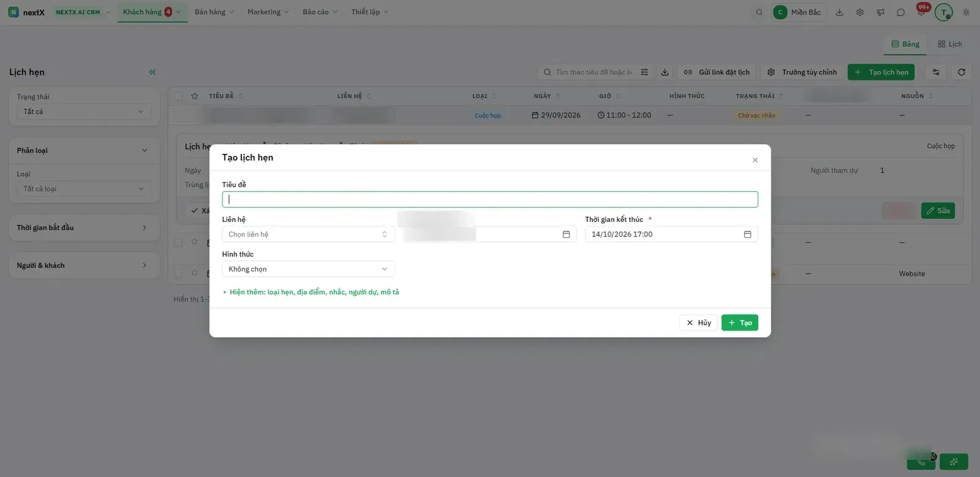Cancel the dialog with Hủy button
Viewport: 980px width, 477px height.
pyautogui.click(x=698, y=323)
